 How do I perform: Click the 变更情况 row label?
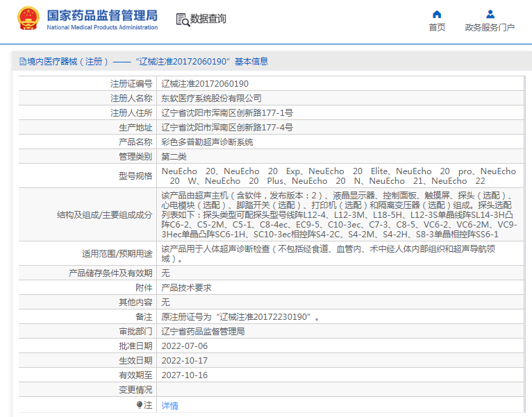point(135,390)
